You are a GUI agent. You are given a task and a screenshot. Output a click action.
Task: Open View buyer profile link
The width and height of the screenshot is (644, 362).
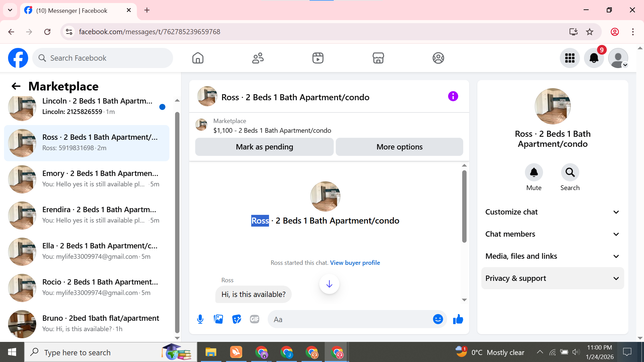355,263
